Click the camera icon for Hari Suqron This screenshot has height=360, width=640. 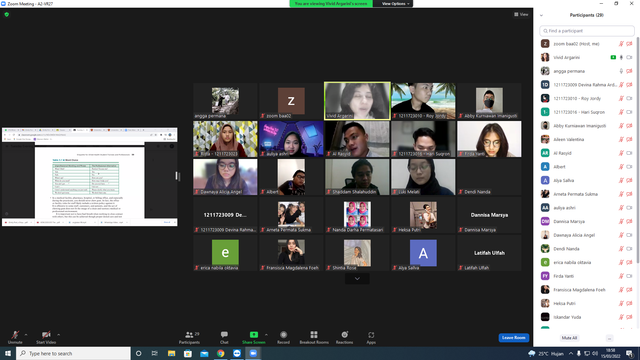tap(629, 112)
